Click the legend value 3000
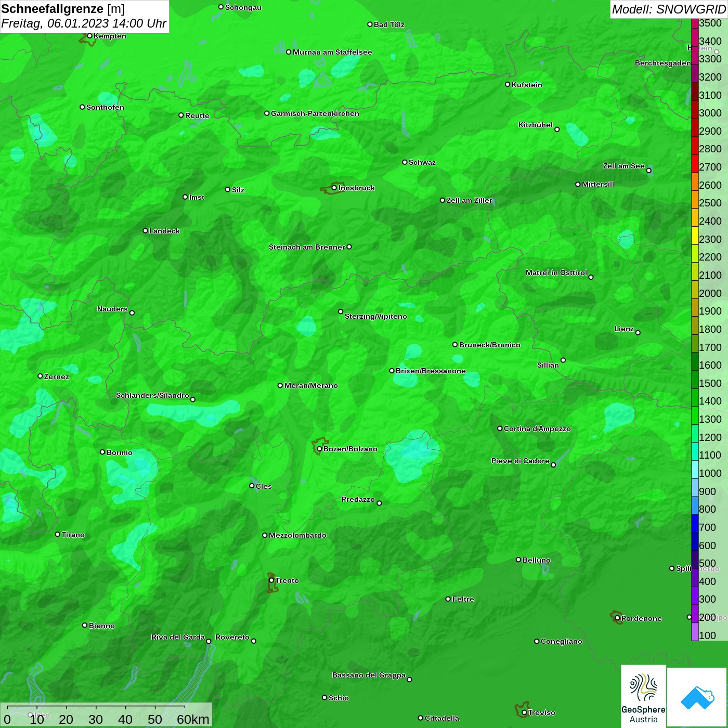Screen dimensions: 728x728 pyautogui.click(x=710, y=113)
